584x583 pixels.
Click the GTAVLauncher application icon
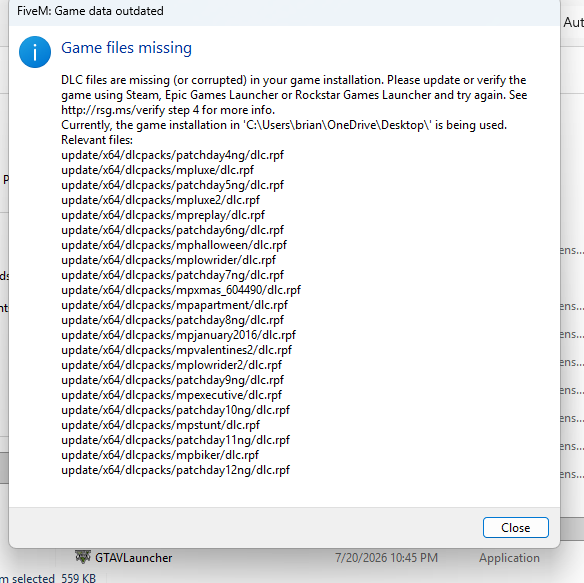(x=83, y=557)
